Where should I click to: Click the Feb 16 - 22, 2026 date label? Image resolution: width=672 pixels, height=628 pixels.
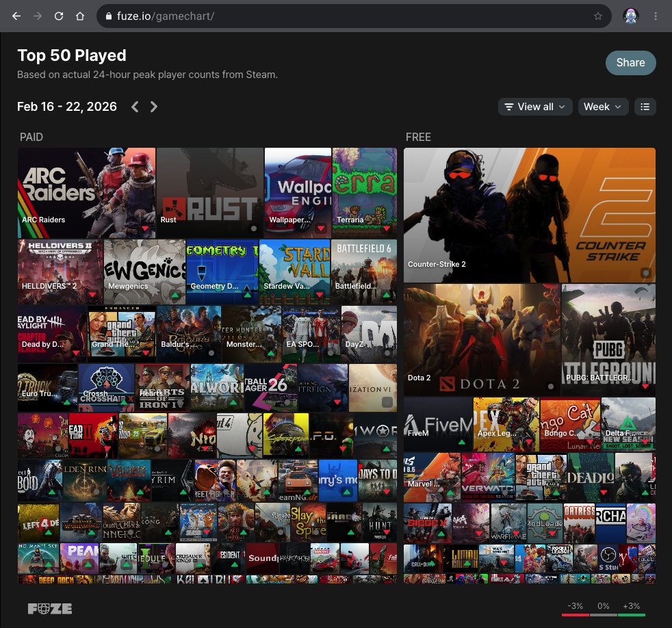click(67, 107)
